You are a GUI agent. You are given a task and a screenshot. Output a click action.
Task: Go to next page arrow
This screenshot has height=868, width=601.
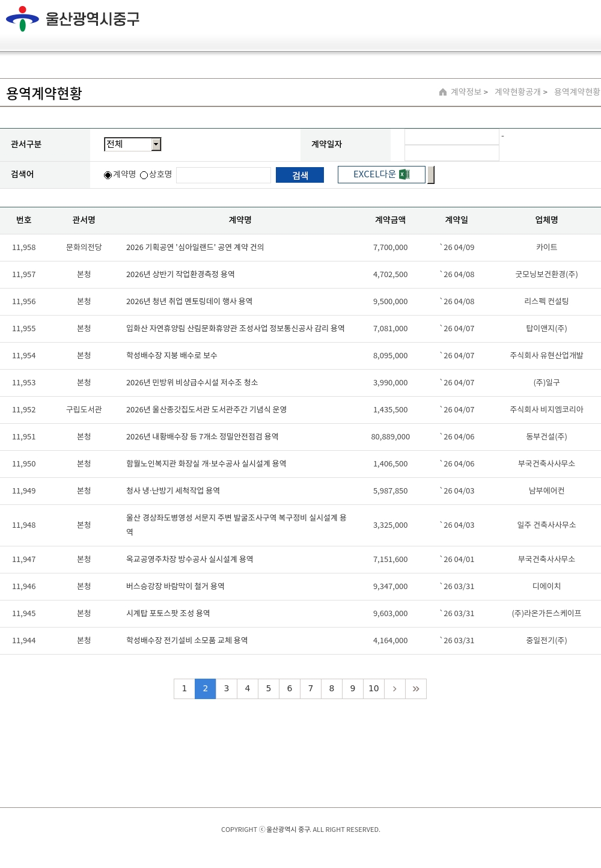pos(394,689)
